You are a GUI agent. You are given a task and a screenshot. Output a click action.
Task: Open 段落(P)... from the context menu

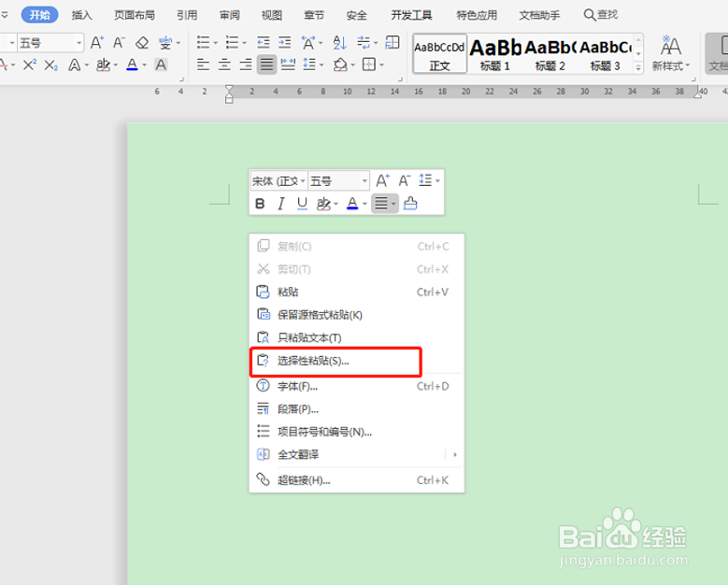click(357, 409)
